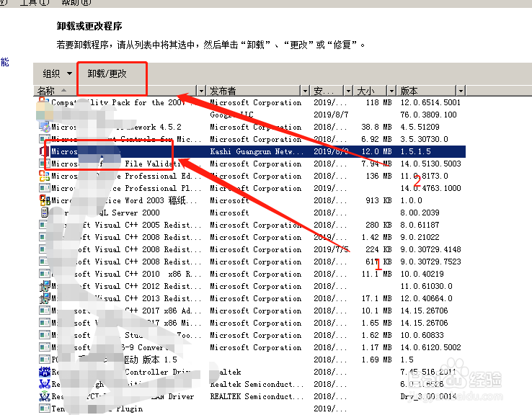
Task: Click icon of the row with version 9.0.21022
Action: (43, 237)
